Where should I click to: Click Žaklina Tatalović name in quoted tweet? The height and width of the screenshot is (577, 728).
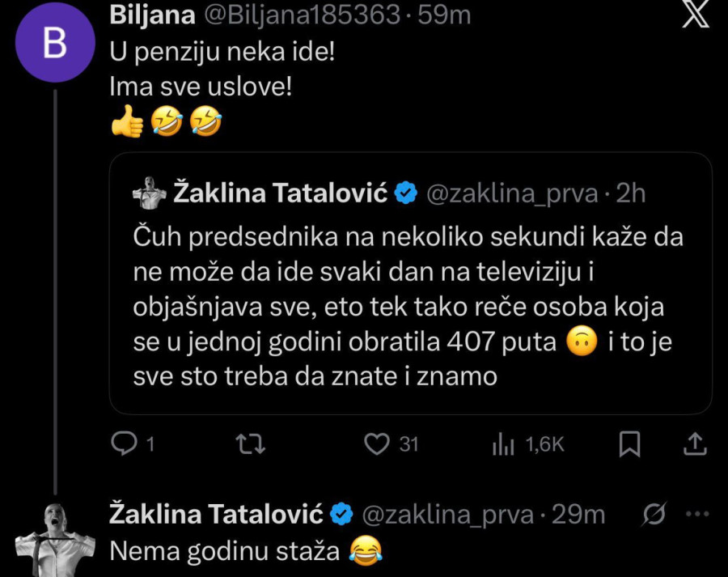281,193
